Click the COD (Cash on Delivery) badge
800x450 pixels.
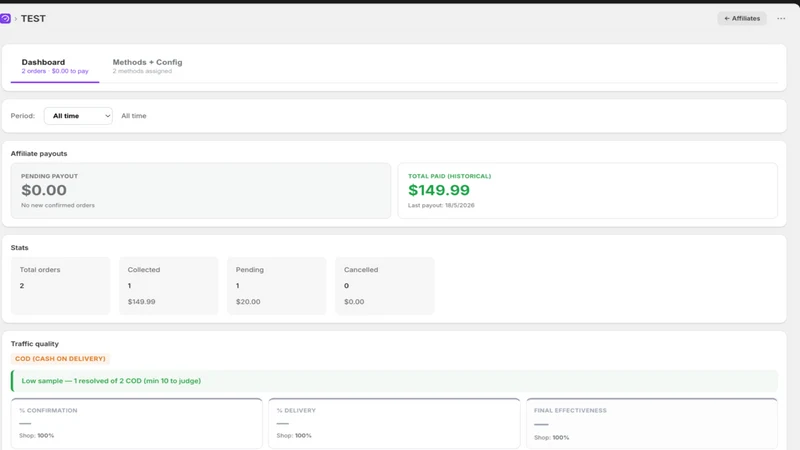tap(60, 359)
